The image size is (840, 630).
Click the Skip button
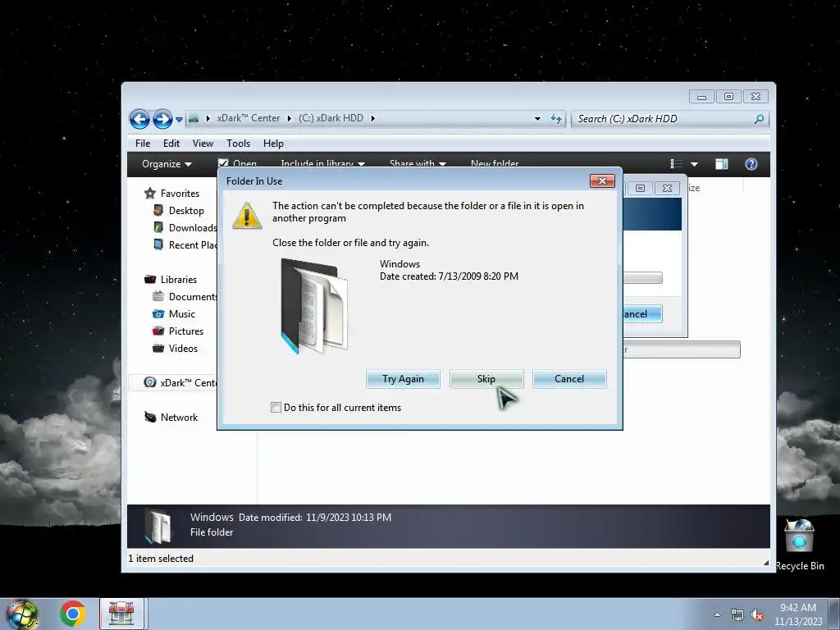pyautogui.click(x=486, y=379)
